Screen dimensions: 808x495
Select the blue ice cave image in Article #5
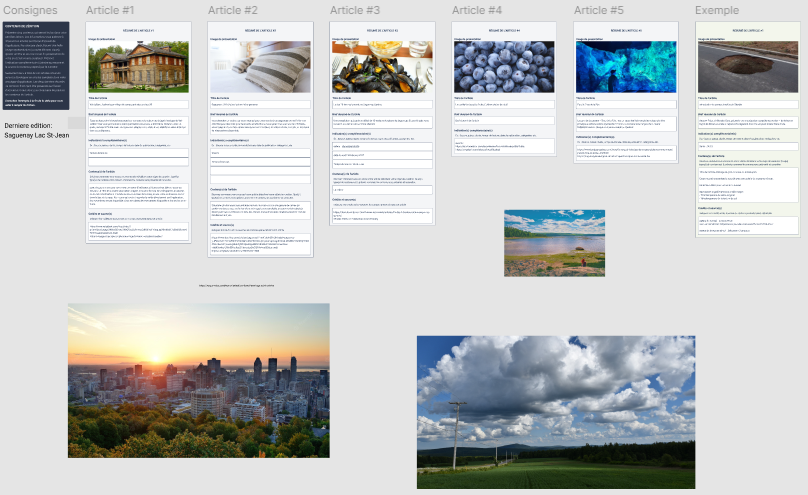coord(626,67)
